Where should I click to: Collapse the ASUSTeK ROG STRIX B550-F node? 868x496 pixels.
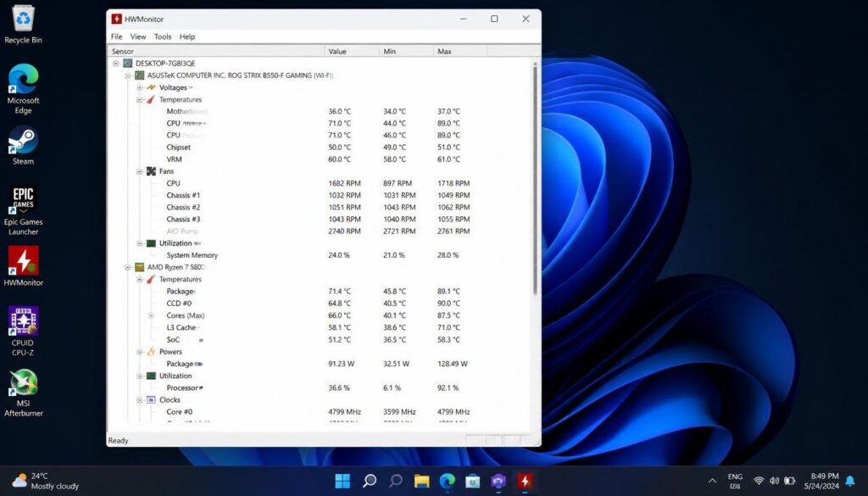point(128,75)
